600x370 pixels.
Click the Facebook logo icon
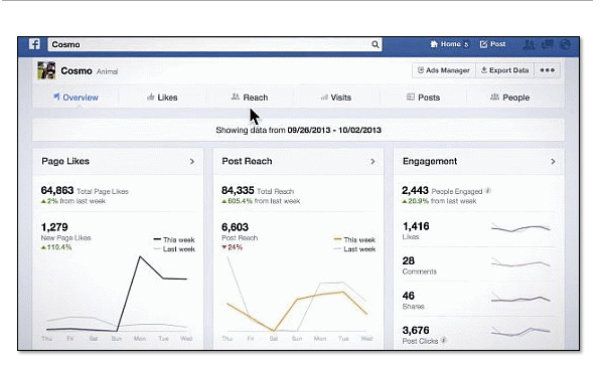pyautogui.click(x=34, y=44)
